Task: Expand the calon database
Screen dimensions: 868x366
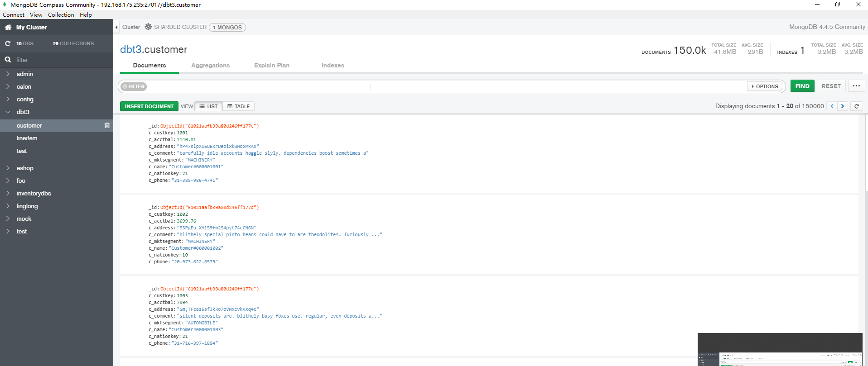Action: tap(8, 86)
